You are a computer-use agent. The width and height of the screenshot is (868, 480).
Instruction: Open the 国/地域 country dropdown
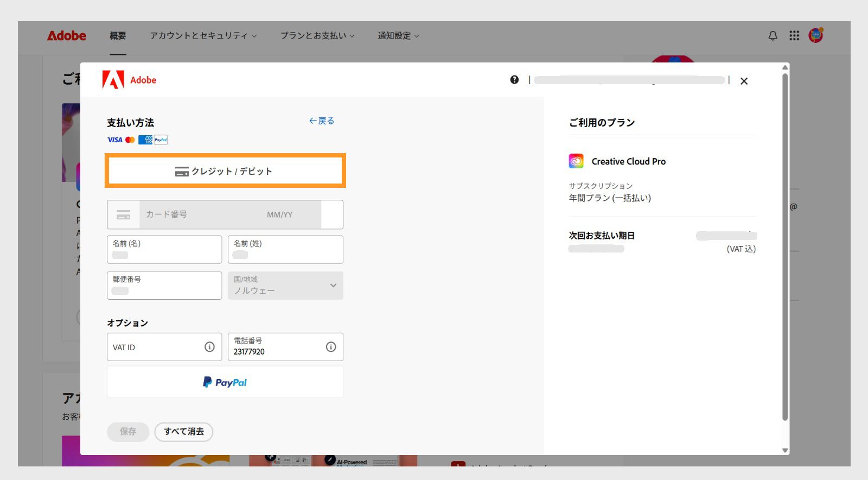pyautogui.click(x=285, y=286)
